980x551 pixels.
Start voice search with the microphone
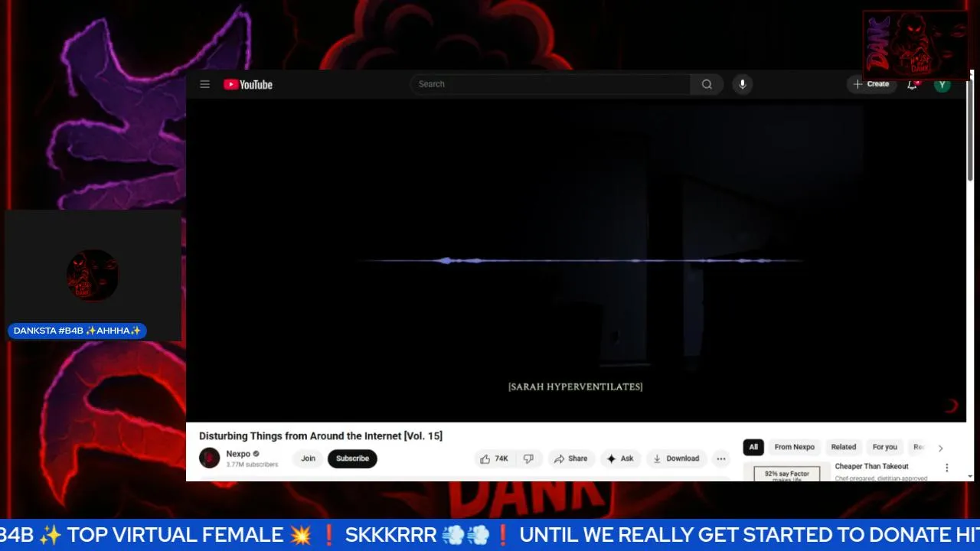(x=742, y=84)
